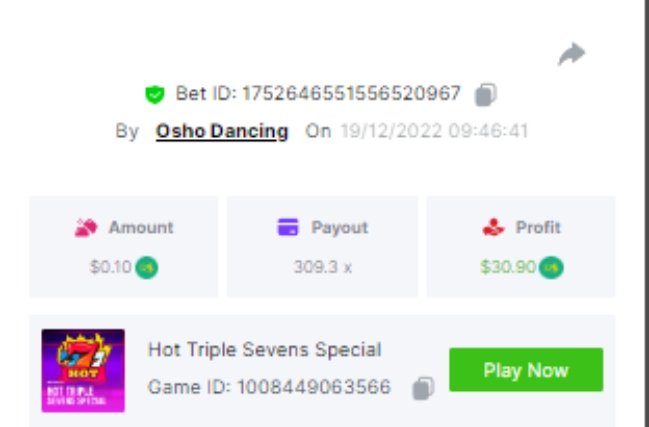The image size is (649, 427).
Task: Open the Osho Dancing user profile
Action: (222, 131)
